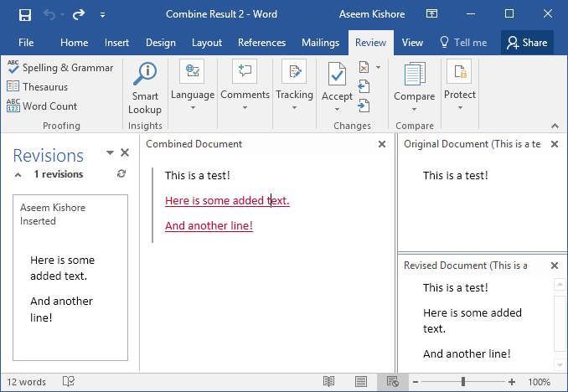568x392 pixels.
Task: Click the Spelling & Grammar check
Action: [x=59, y=68]
